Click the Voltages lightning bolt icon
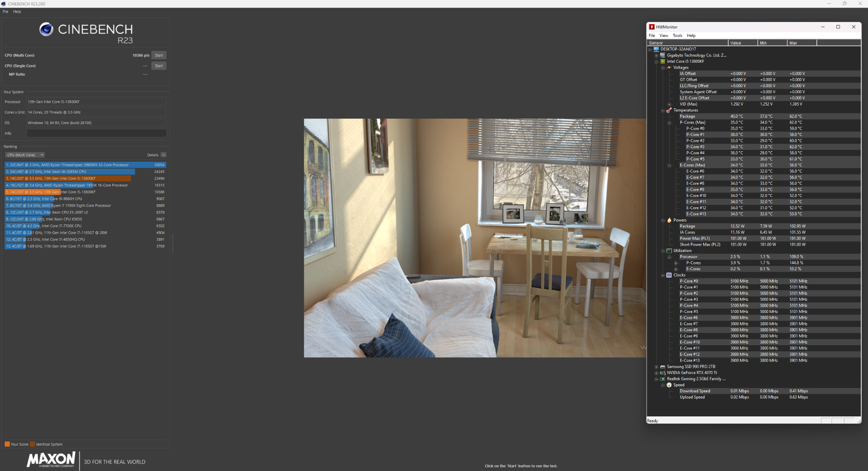 (x=669, y=67)
